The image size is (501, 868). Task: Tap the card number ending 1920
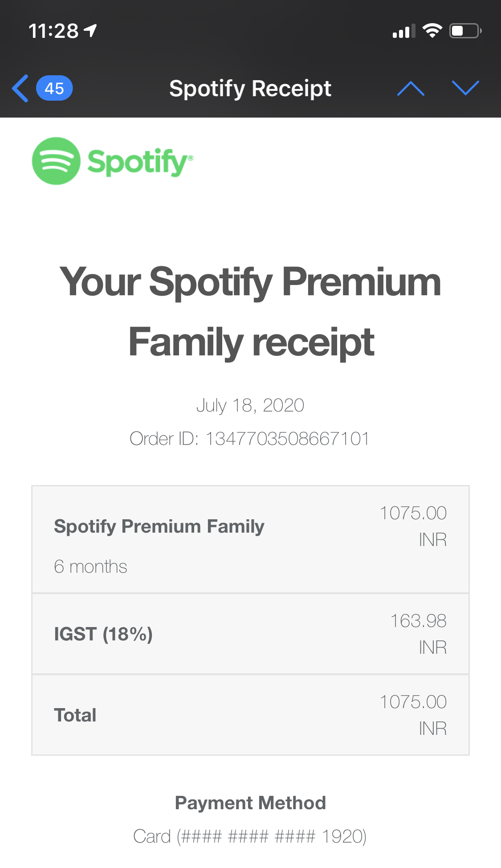(250, 836)
